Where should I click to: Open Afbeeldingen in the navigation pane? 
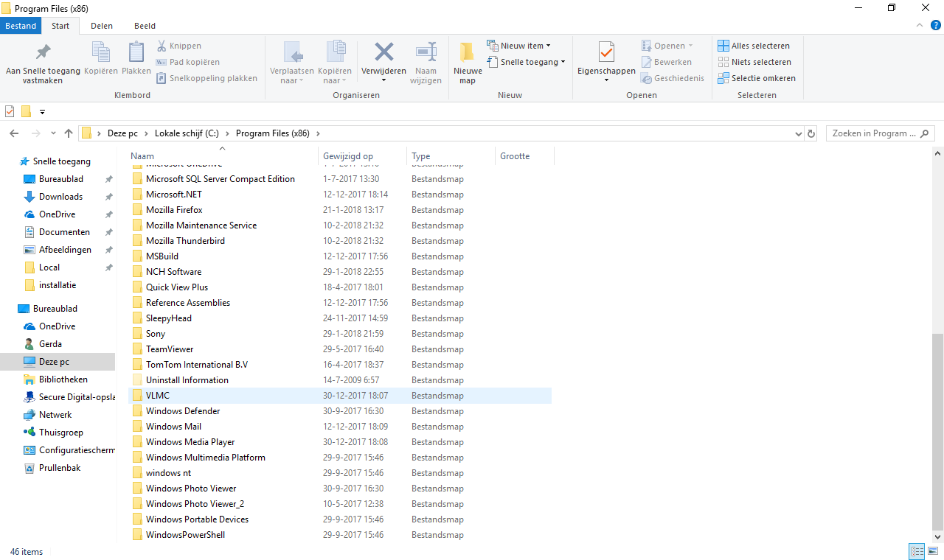click(65, 250)
